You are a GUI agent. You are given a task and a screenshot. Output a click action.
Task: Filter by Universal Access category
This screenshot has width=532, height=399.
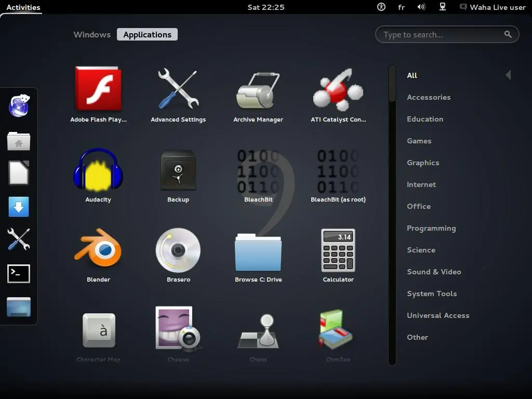(x=438, y=315)
